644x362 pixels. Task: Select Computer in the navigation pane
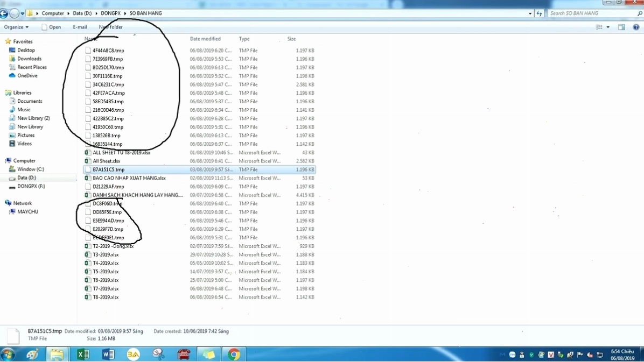(24, 160)
